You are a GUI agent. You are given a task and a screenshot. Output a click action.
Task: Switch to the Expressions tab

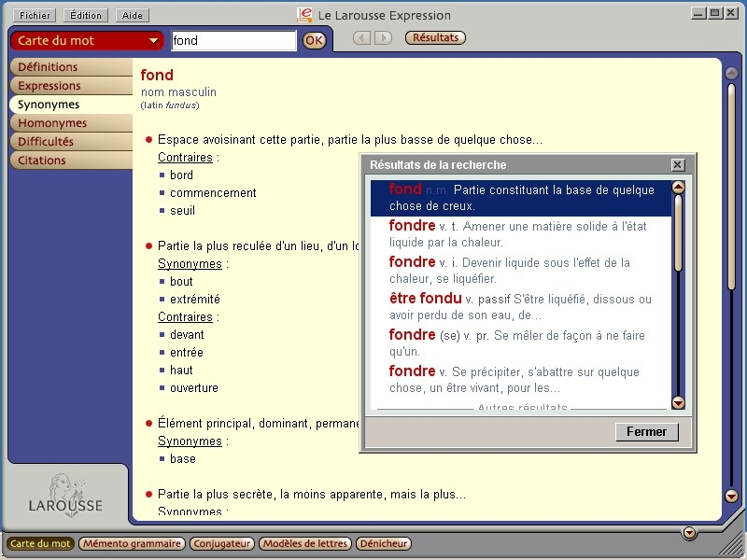click(x=71, y=86)
